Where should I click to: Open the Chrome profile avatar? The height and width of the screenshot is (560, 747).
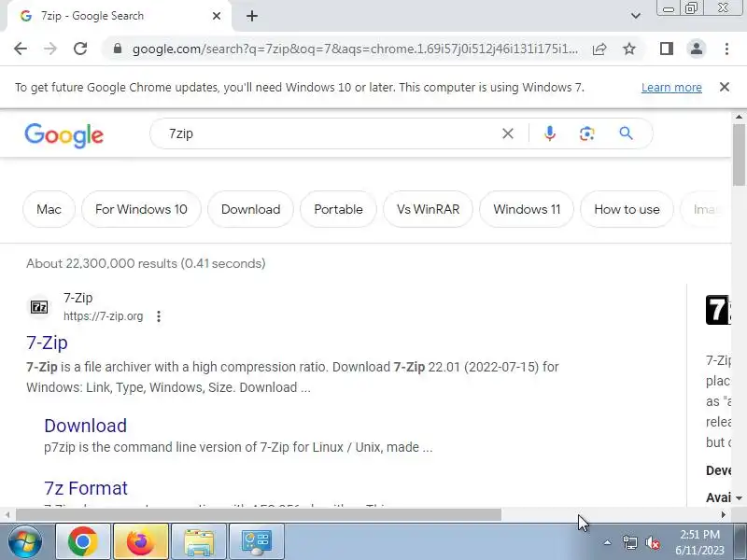[697, 49]
